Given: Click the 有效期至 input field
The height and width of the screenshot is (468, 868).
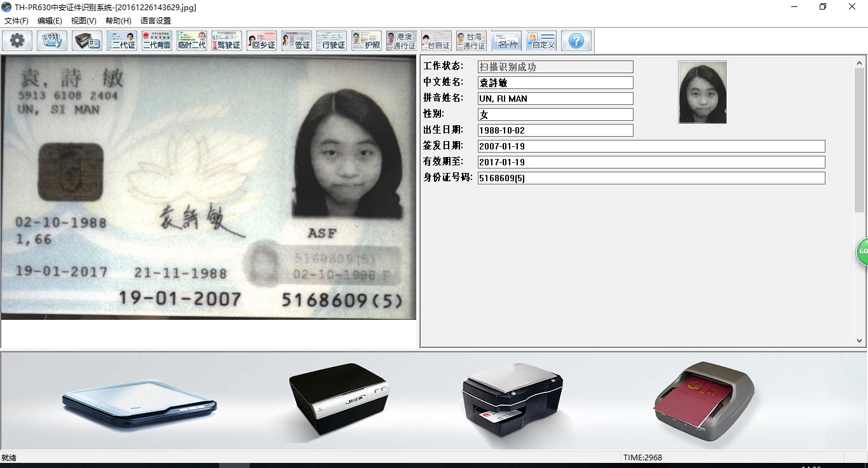Looking at the screenshot, I should 651,162.
